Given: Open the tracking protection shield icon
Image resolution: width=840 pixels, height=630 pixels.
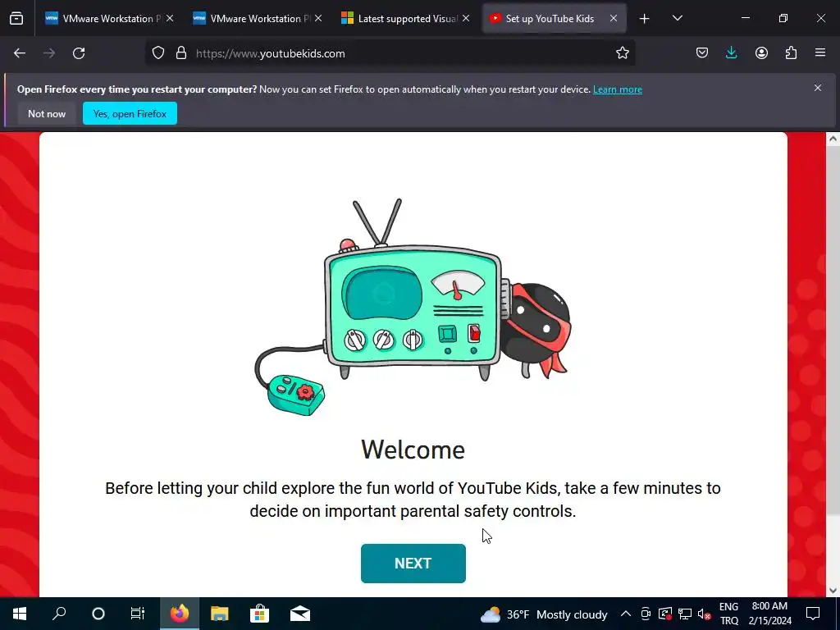Looking at the screenshot, I should [158, 53].
